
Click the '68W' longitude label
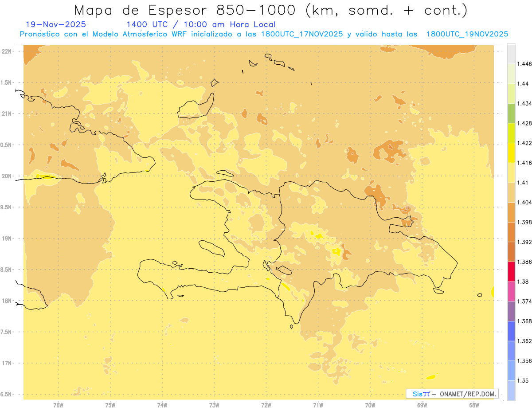pos(474,405)
